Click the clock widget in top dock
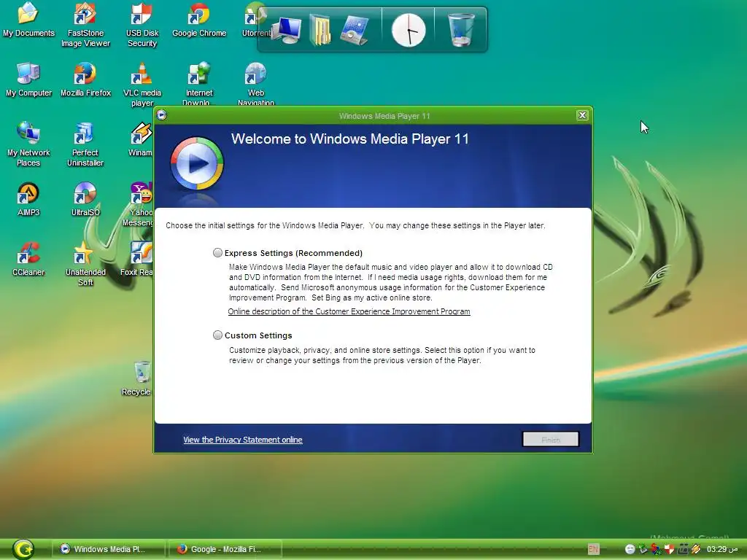This screenshot has height=560, width=747. pos(409,30)
